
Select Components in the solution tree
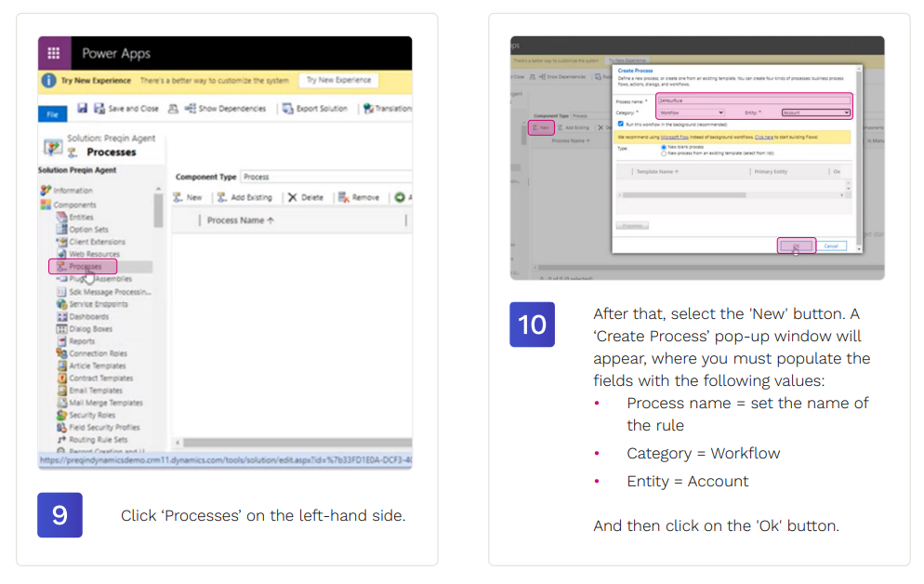click(x=69, y=205)
